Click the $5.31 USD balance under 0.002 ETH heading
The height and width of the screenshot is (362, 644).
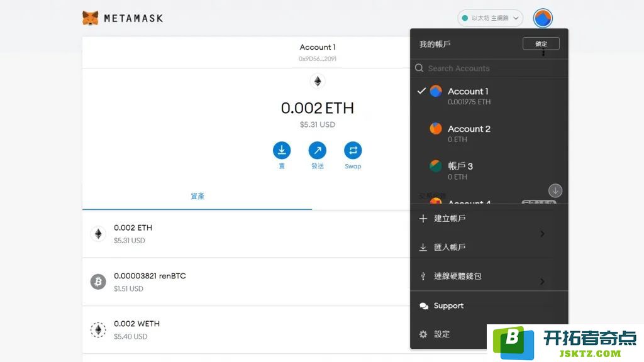318,124
